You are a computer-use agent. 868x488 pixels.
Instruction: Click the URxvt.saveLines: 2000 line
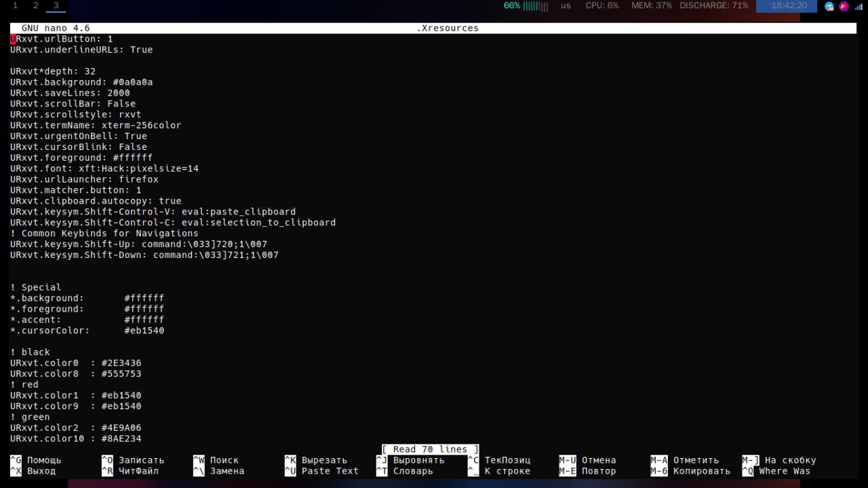[x=70, y=93]
